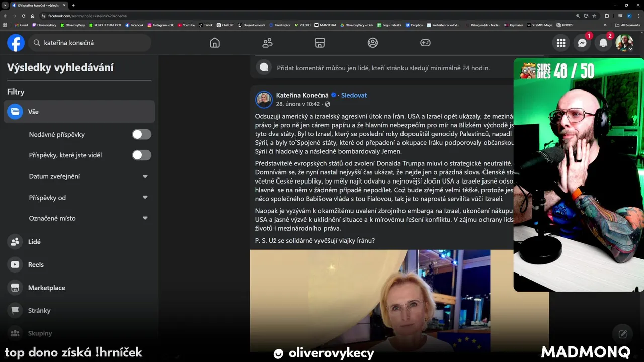Toggle the Nedávné příspěvky switch

(x=141, y=134)
